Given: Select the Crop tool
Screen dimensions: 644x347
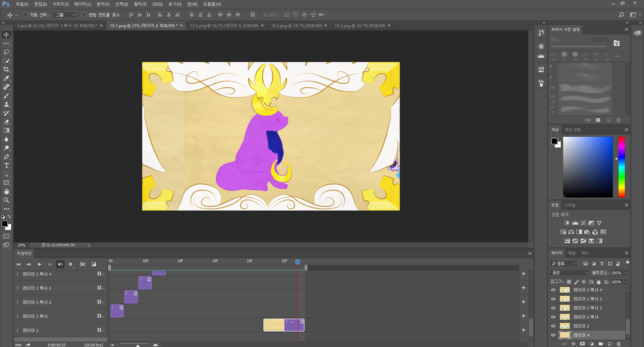Looking at the screenshot, I should [x=6, y=69].
